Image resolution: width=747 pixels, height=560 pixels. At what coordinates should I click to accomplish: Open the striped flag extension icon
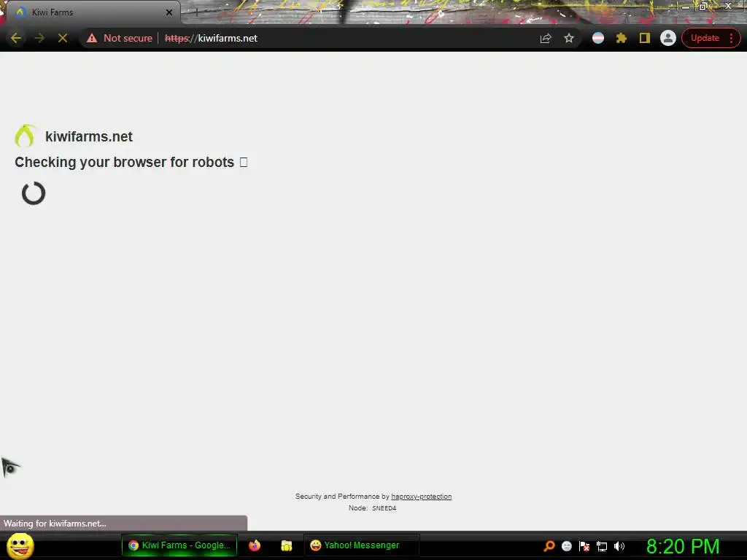click(598, 38)
